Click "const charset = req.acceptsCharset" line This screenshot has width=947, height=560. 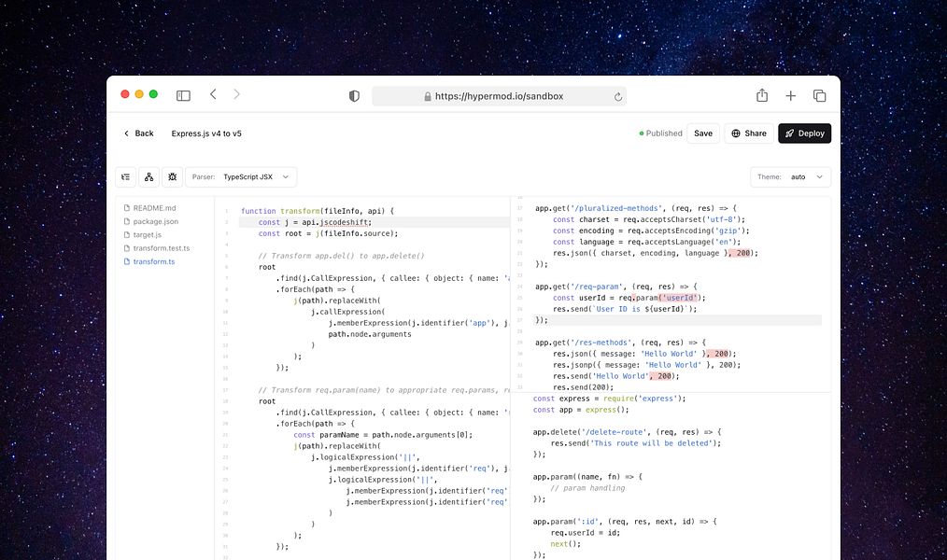(x=649, y=219)
